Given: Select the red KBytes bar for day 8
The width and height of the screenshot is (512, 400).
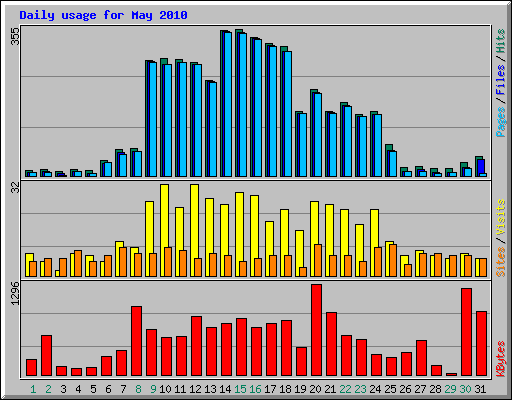Looking at the screenshot, I should (x=137, y=341).
